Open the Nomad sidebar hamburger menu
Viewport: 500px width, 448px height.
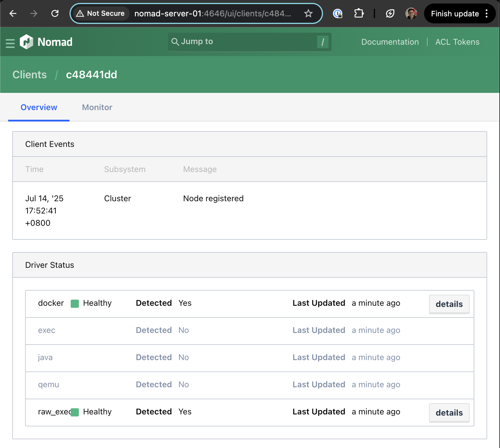(10, 42)
